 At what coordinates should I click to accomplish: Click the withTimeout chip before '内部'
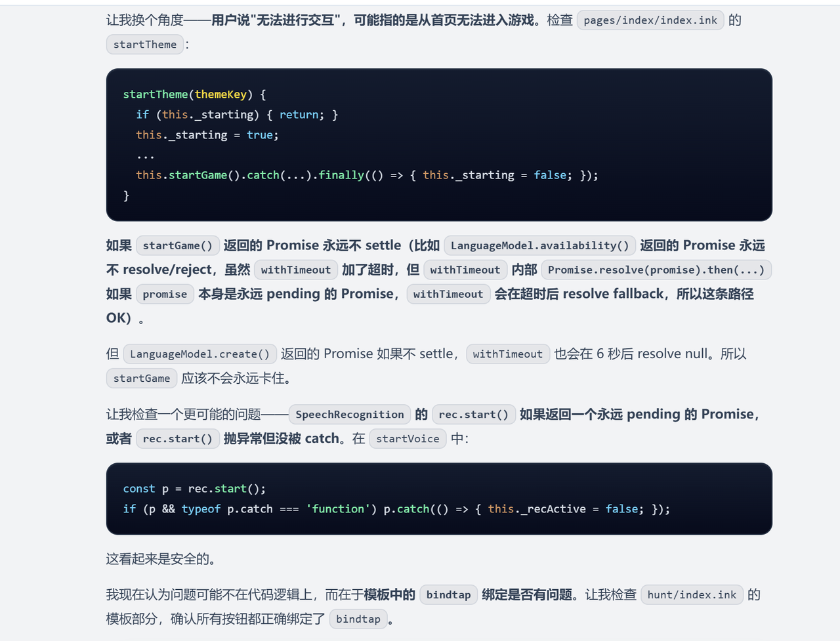point(465,270)
